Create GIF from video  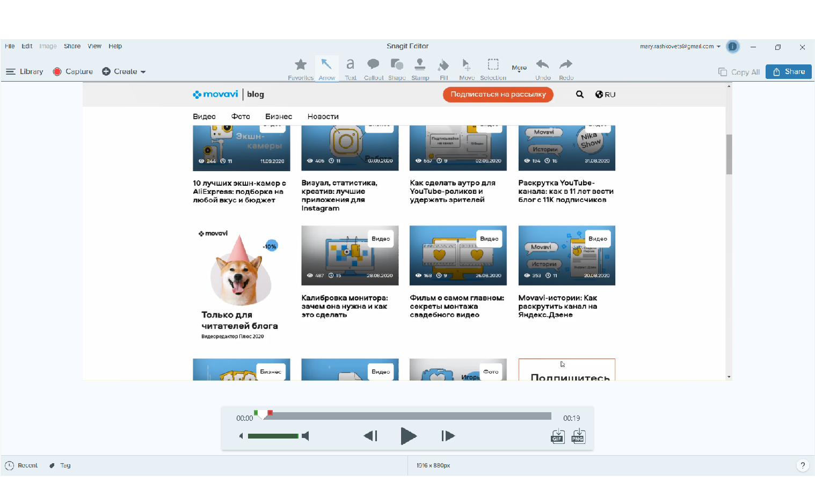[x=557, y=436]
